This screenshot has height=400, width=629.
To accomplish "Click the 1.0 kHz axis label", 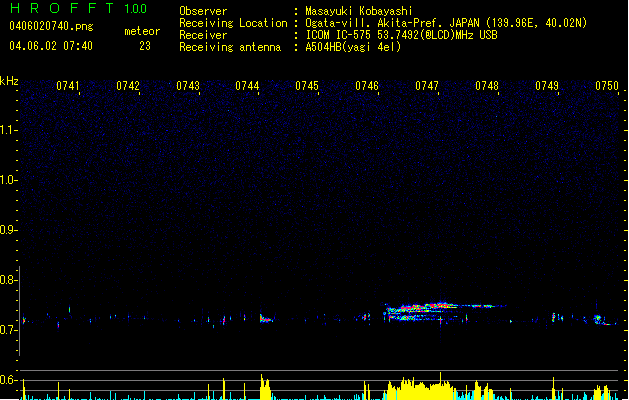I will 8,180.
